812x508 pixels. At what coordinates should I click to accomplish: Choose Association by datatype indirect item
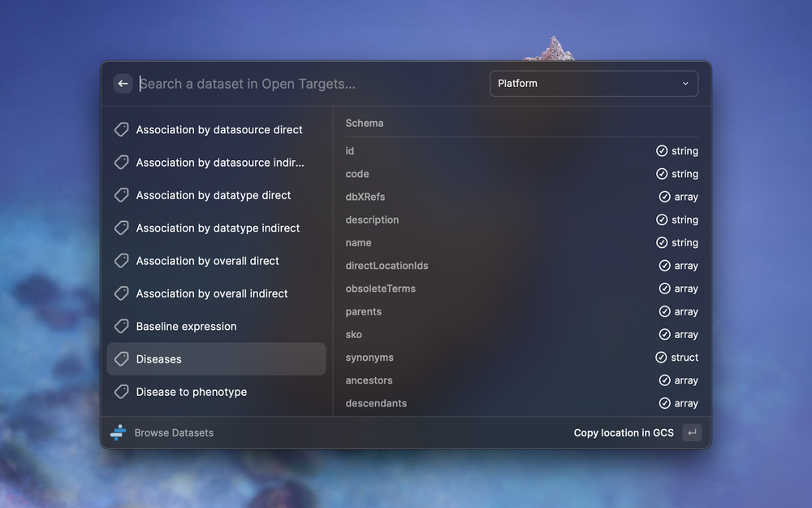coord(218,228)
